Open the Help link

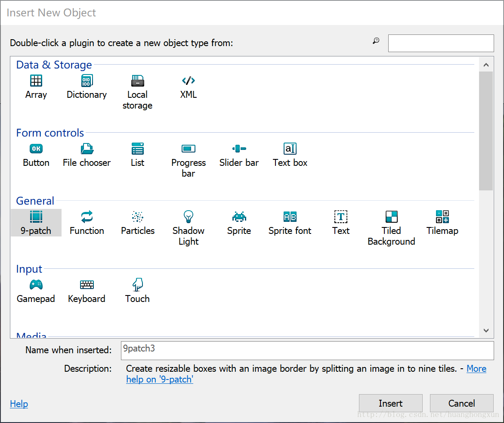click(19, 404)
